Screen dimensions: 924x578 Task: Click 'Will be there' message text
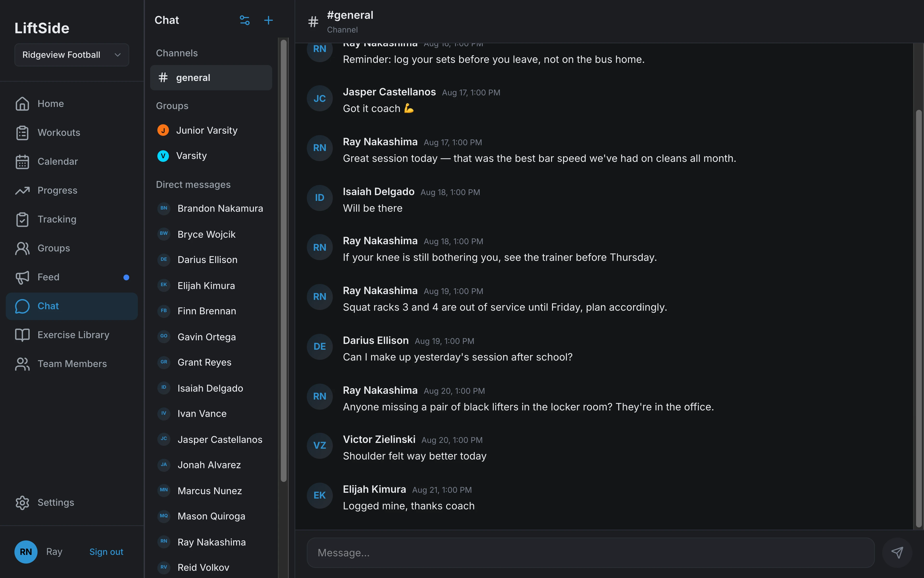click(x=373, y=208)
